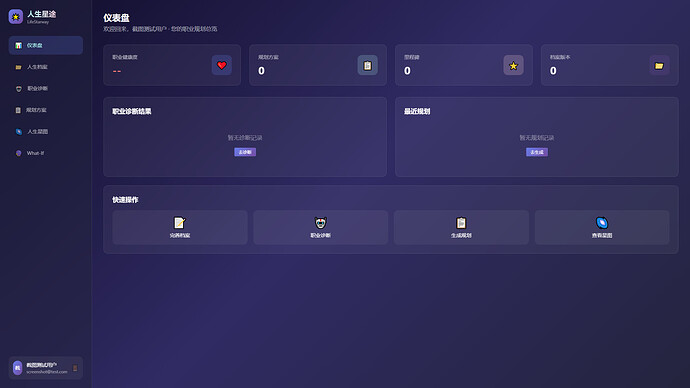Click the 暂无规划记录 empty state text
The image size is (690, 388).
coord(537,138)
